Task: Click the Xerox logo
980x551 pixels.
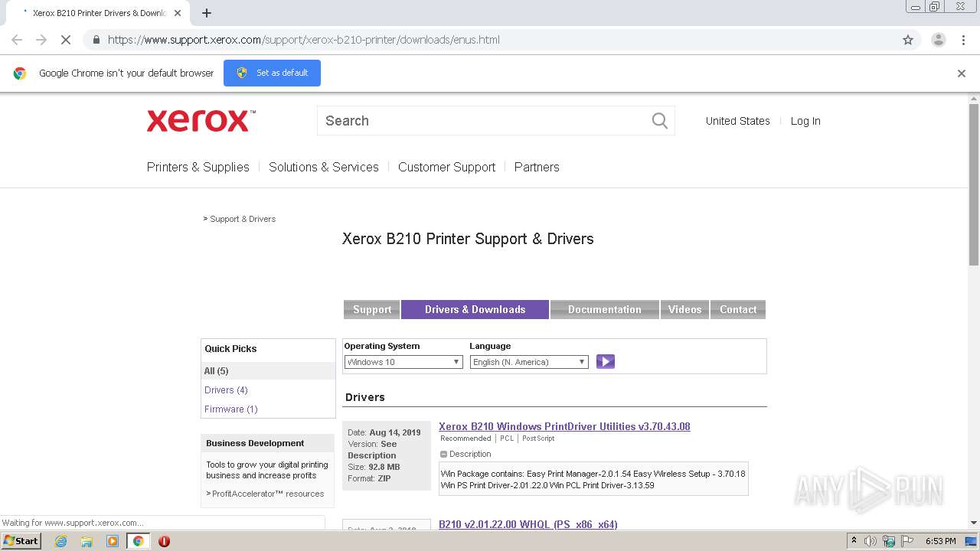Action: (x=201, y=121)
